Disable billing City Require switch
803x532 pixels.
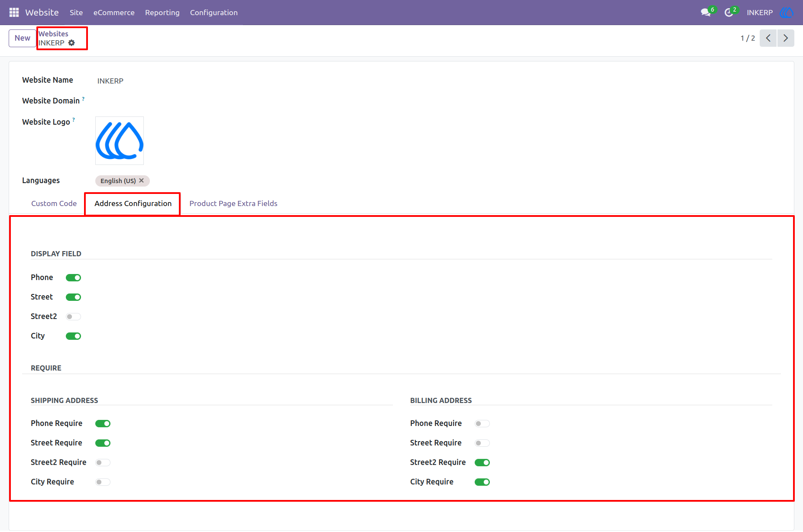coord(482,482)
